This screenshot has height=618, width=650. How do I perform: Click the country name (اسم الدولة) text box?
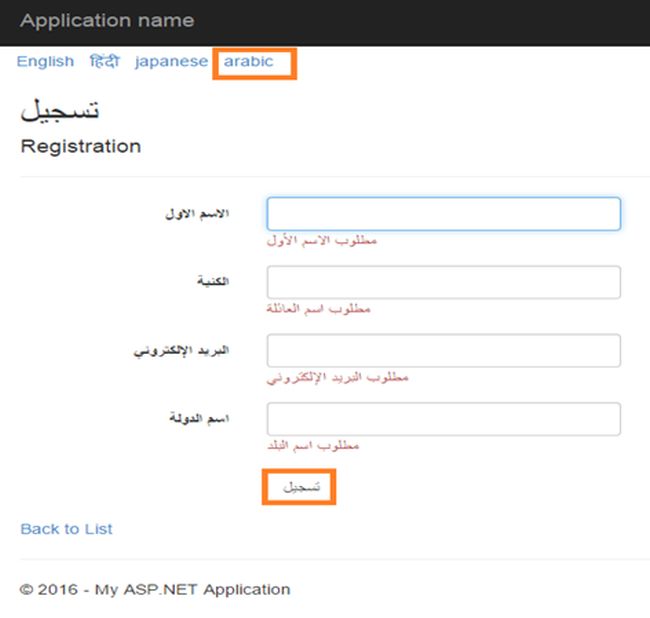(x=443, y=419)
